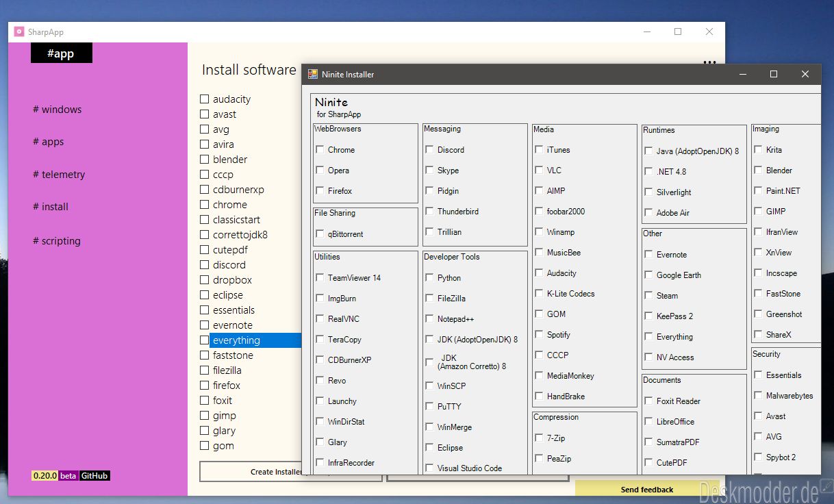Open the GitHub link in SharpApp
Viewport: 834px width, 504px height.
(x=94, y=475)
